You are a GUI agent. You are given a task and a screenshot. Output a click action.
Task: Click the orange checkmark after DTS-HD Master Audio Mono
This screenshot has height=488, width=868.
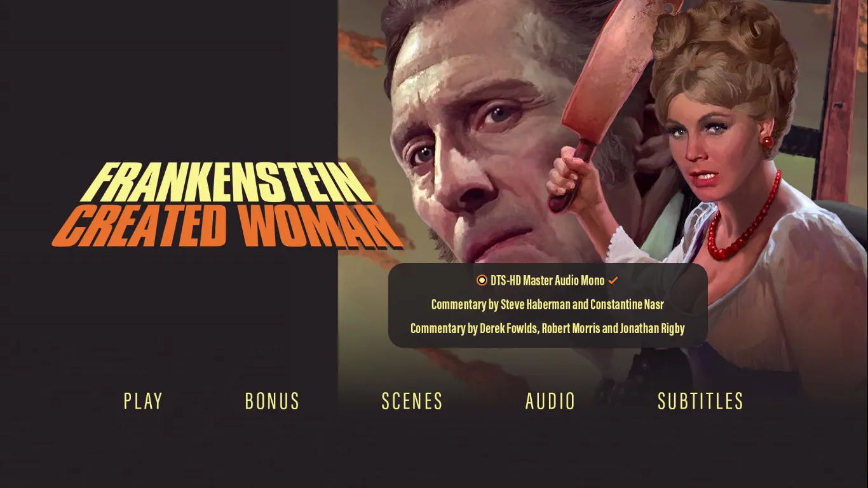613,280
